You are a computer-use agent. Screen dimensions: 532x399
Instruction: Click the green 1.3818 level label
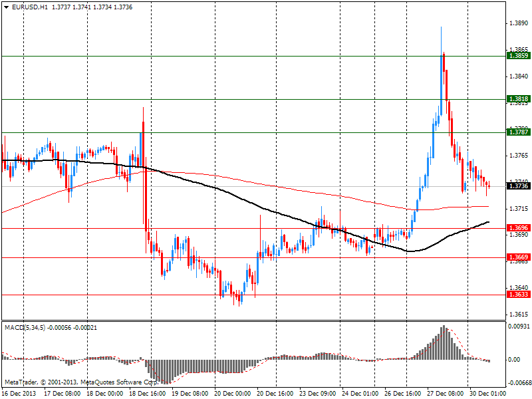pyautogui.click(x=519, y=99)
